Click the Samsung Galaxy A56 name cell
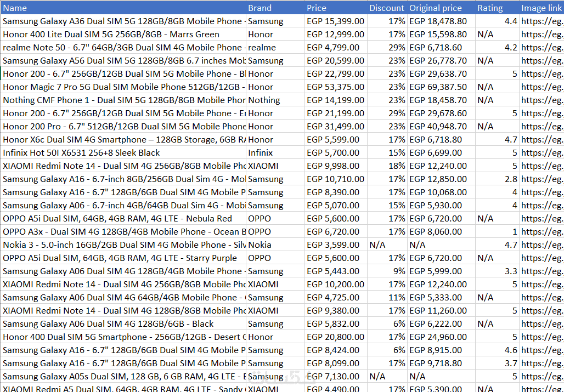 pyautogui.click(x=124, y=61)
